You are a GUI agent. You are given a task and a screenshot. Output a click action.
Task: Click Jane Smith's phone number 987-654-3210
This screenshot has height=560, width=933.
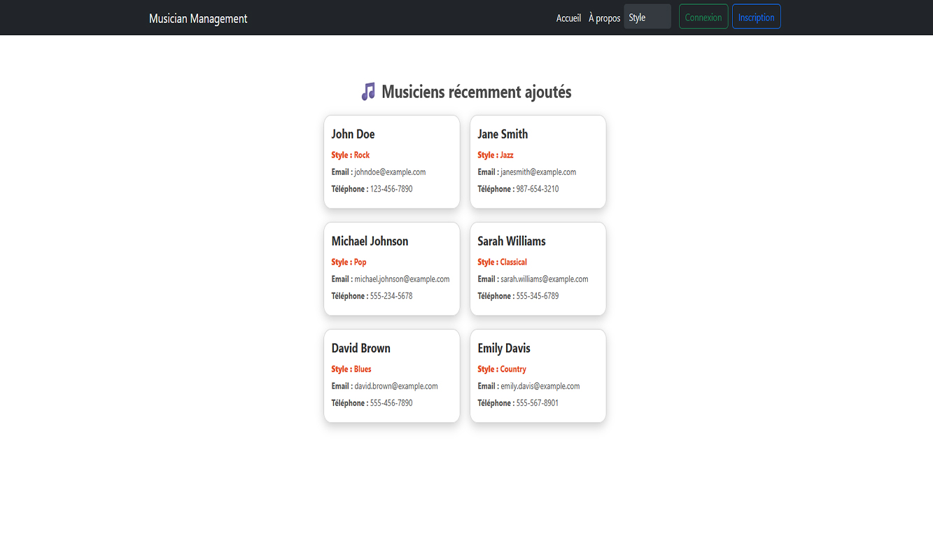(537, 189)
